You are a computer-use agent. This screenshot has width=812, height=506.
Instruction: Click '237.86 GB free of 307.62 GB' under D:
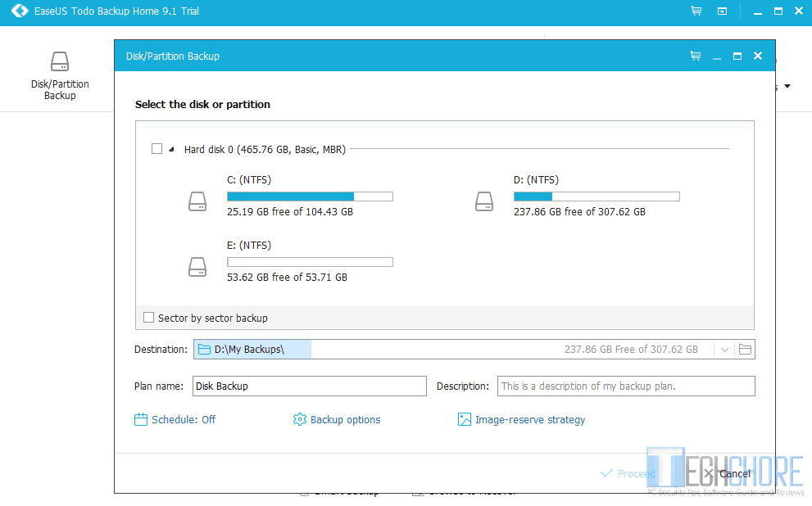[579, 211]
